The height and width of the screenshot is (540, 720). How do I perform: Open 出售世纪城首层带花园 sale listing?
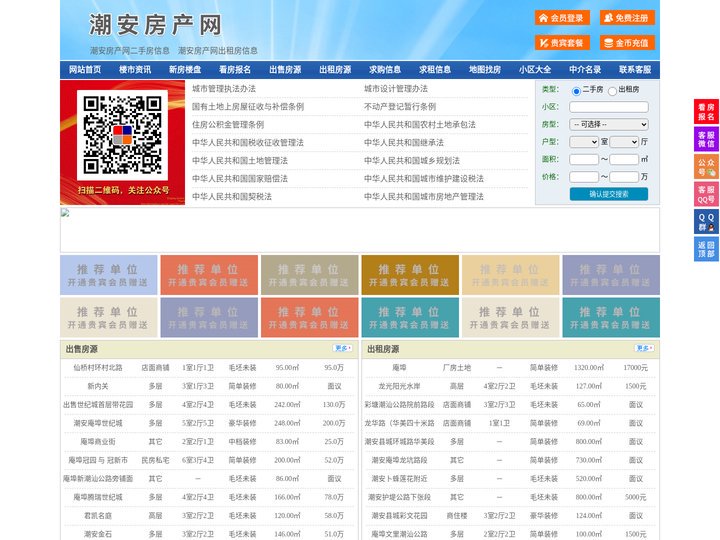tap(98, 405)
